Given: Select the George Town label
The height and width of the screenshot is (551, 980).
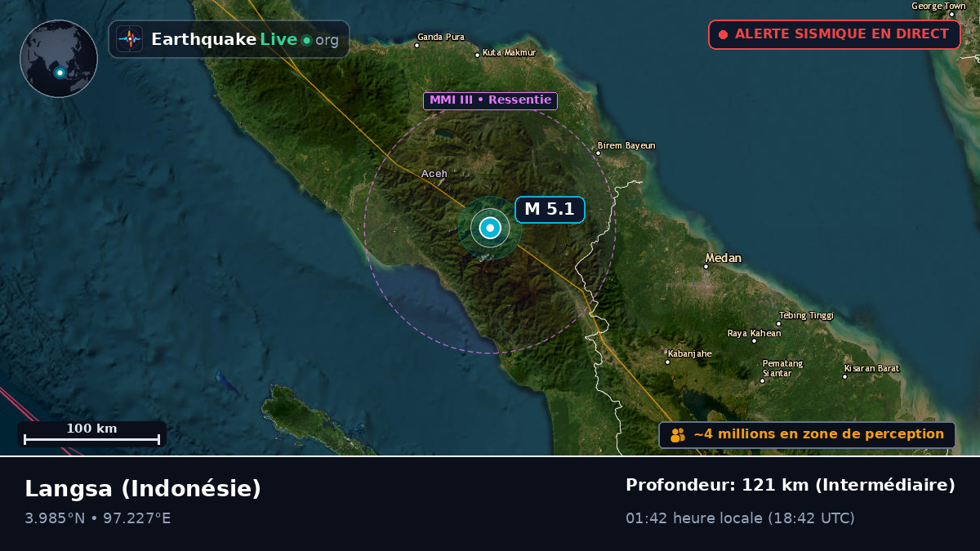Looking at the screenshot, I should [938, 6].
